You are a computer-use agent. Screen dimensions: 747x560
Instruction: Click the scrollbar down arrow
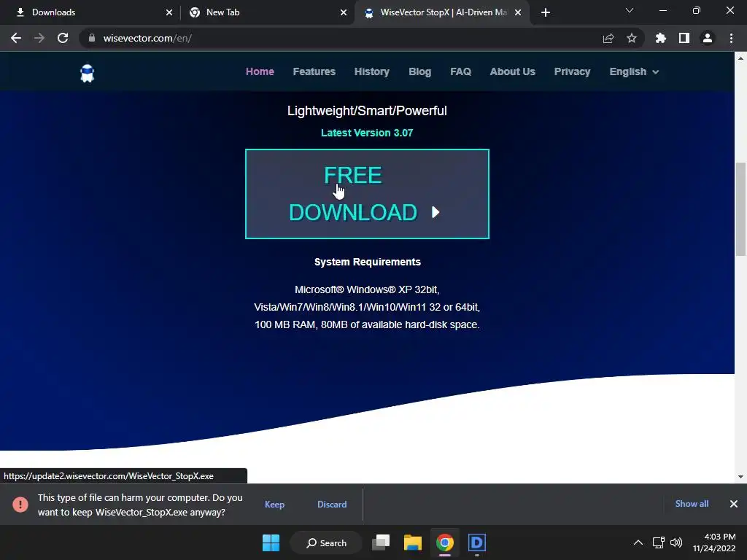[740, 477]
